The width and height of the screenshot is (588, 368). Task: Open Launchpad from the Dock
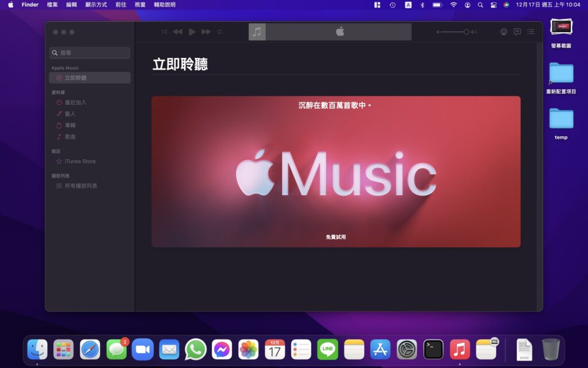(63, 349)
